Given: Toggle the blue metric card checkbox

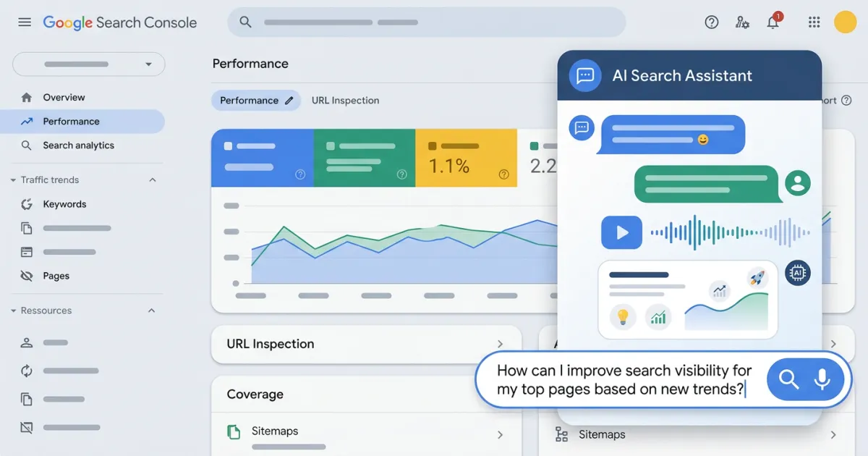Looking at the screenshot, I should tap(229, 146).
